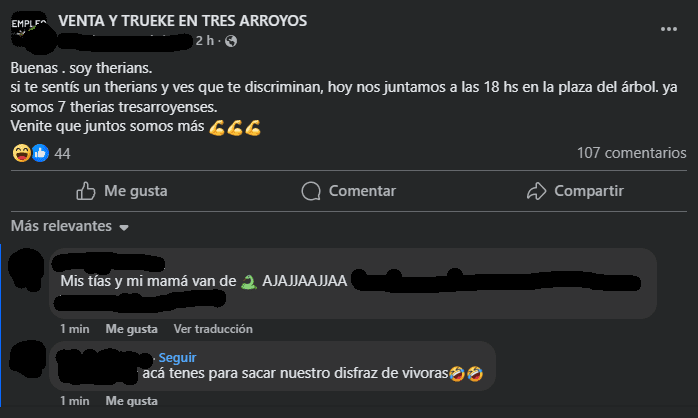Click the public globe privacy icon
698x418 pixels.
click(x=231, y=41)
